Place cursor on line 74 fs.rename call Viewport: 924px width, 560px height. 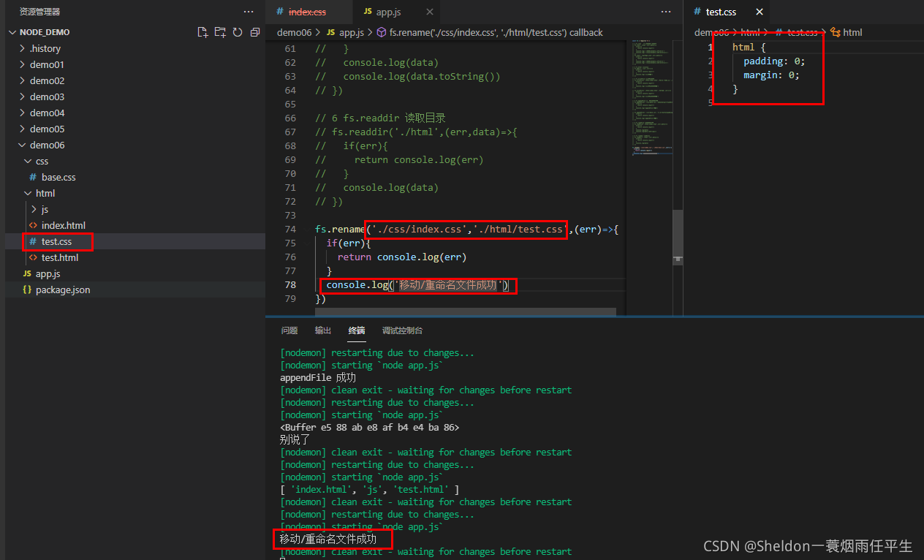tap(467, 230)
